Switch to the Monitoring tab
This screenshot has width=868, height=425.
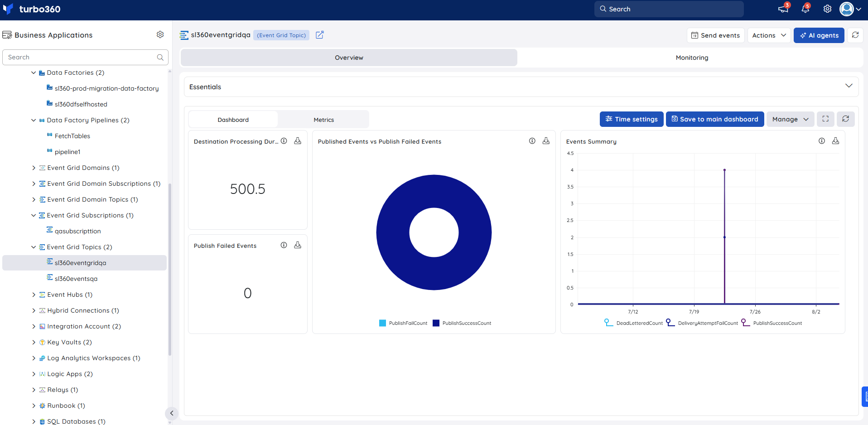click(x=692, y=58)
